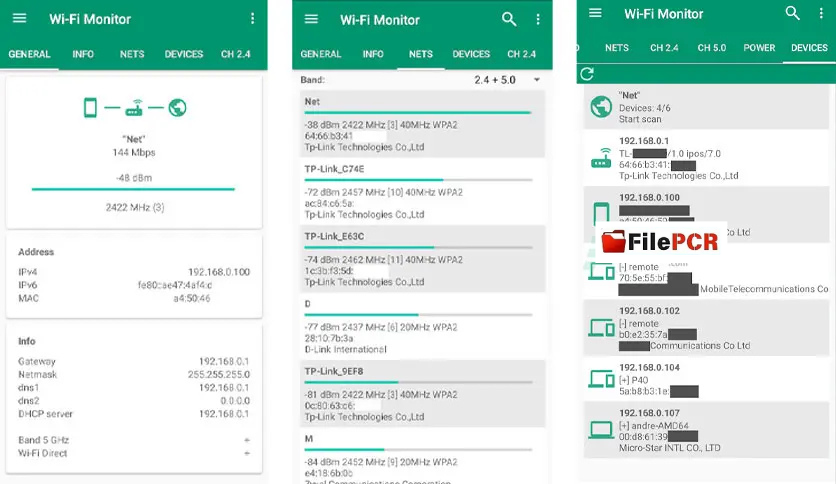Tap MAC a4:50:46 value
The image size is (836, 484).
[191, 299]
